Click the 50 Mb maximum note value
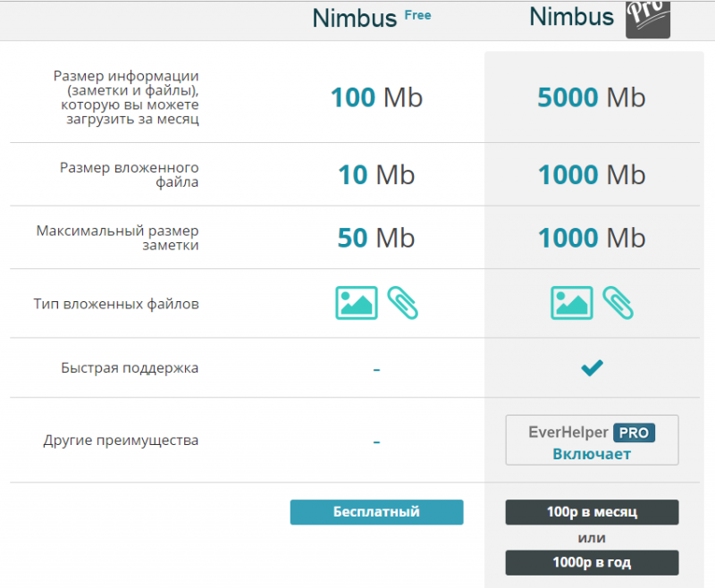 tap(376, 237)
